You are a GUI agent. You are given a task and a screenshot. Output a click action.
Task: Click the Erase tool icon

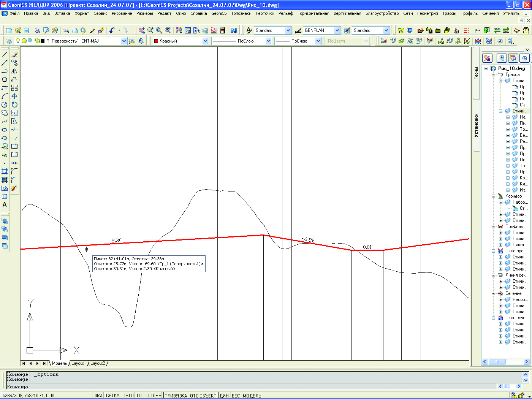click(14, 55)
